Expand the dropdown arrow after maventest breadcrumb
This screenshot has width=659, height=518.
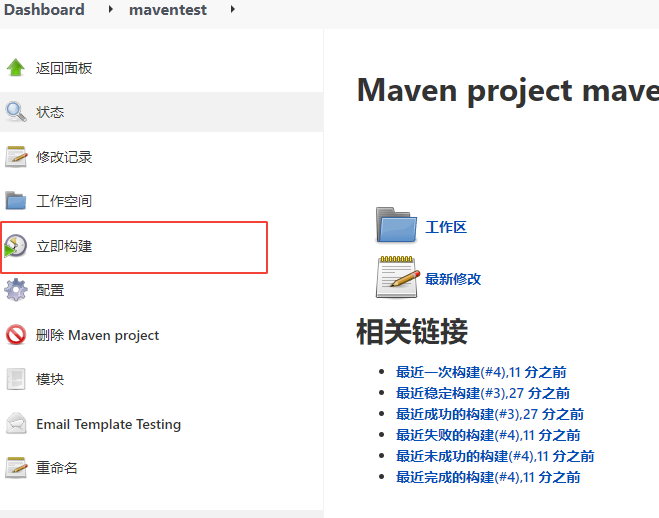[x=232, y=9]
